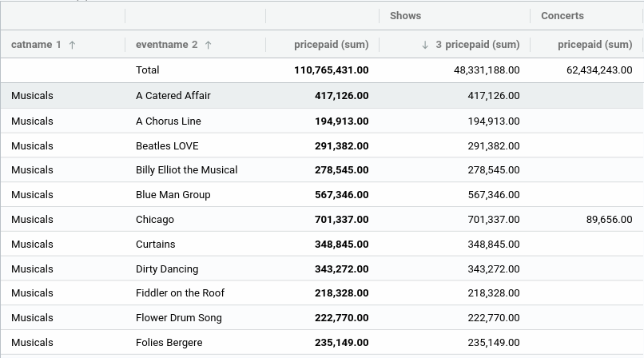
Task: Click Musicals category in the A Chorus Line row
Action: pos(33,121)
